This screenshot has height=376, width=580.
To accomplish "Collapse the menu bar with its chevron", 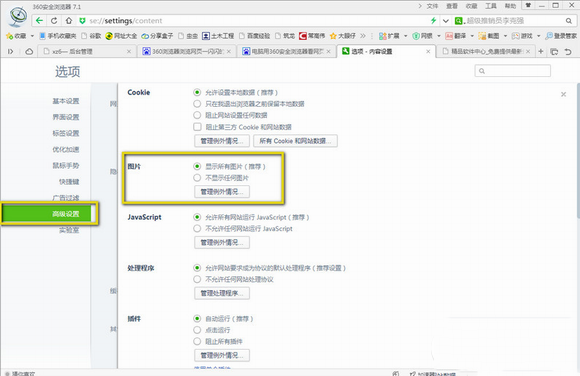I will [420, 6].
